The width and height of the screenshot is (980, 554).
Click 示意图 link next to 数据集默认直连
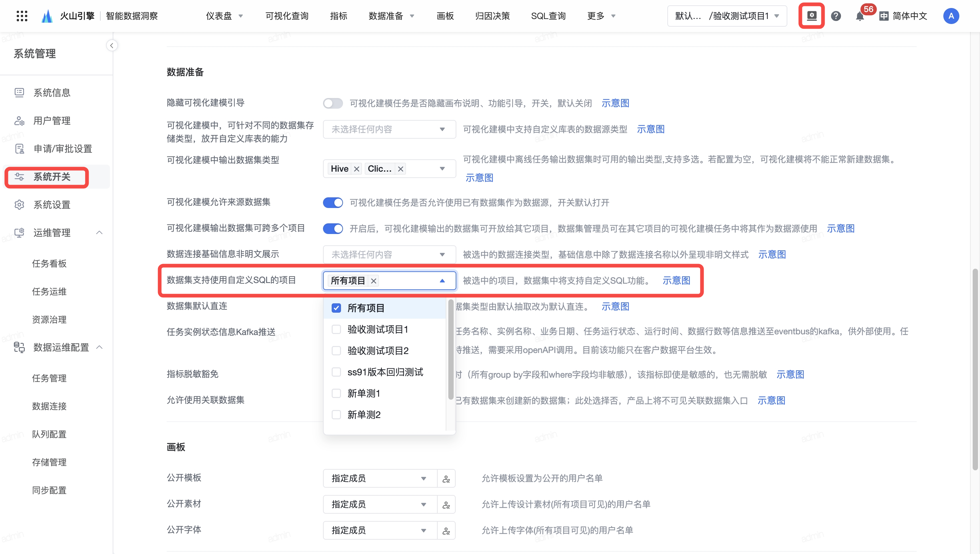tap(615, 306)
